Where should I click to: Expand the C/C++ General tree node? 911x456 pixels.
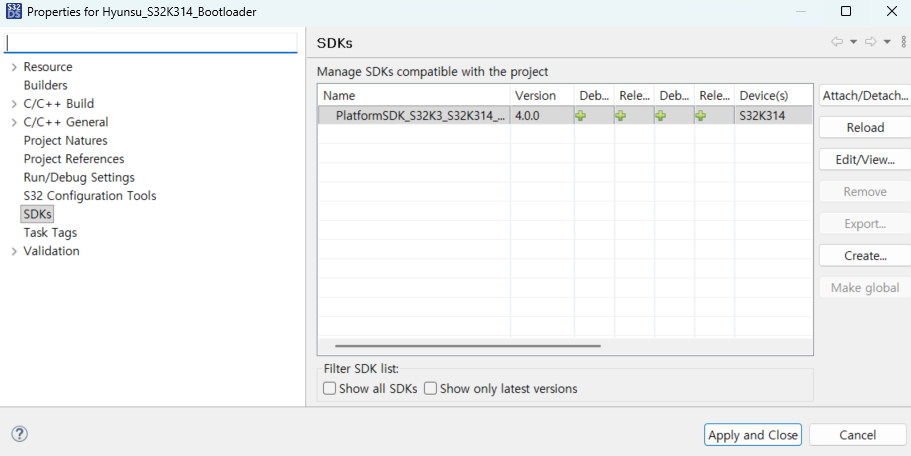tap(14, 123)
